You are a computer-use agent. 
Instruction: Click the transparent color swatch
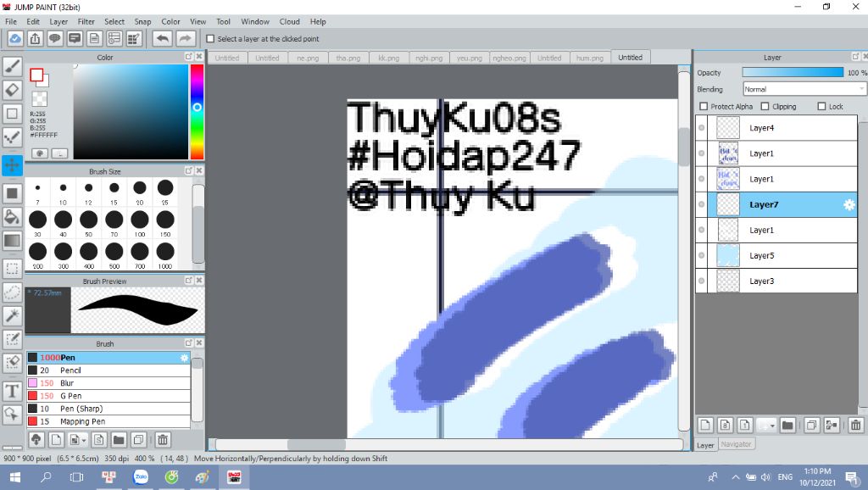(x=39, y=99)
